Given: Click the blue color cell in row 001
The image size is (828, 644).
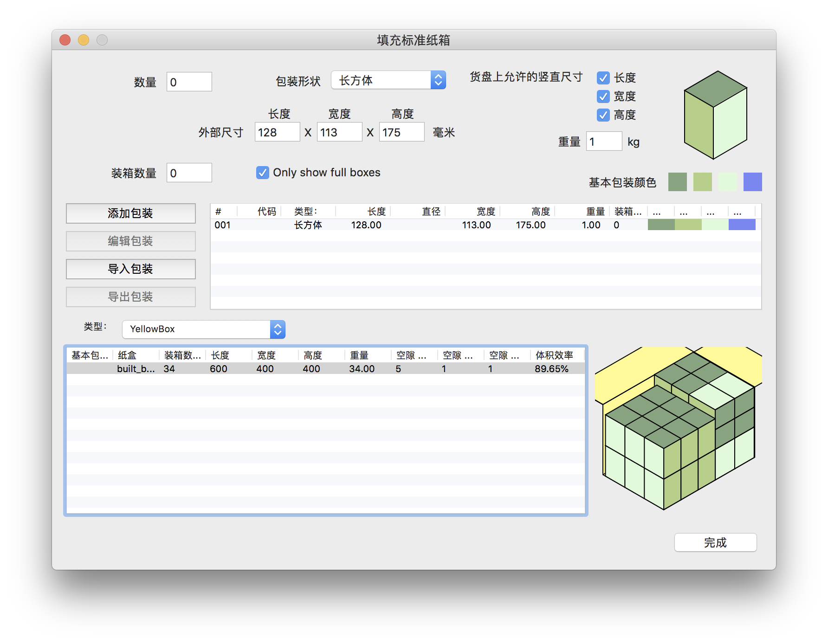Looking at the screenshot, I should (x=742, y=225).
